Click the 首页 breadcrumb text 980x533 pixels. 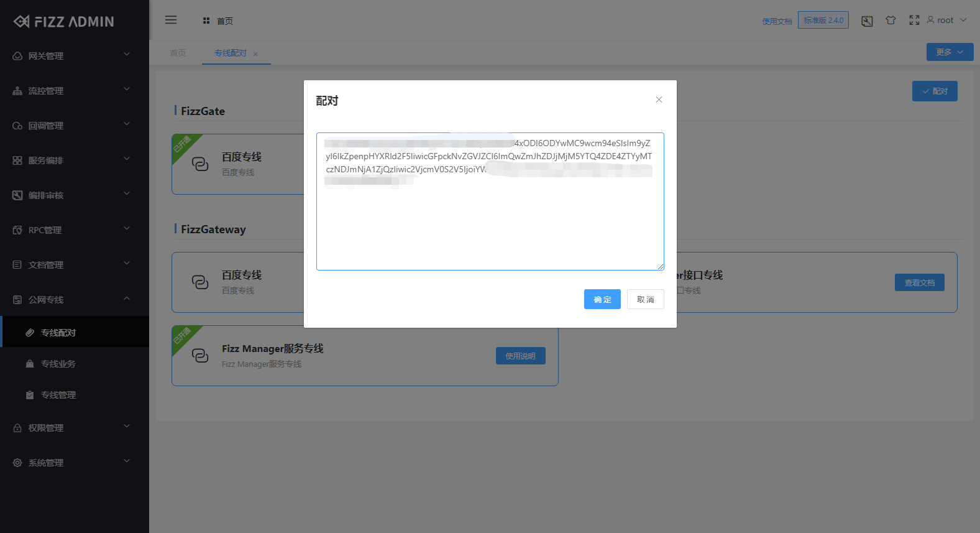tap(225, 21)
